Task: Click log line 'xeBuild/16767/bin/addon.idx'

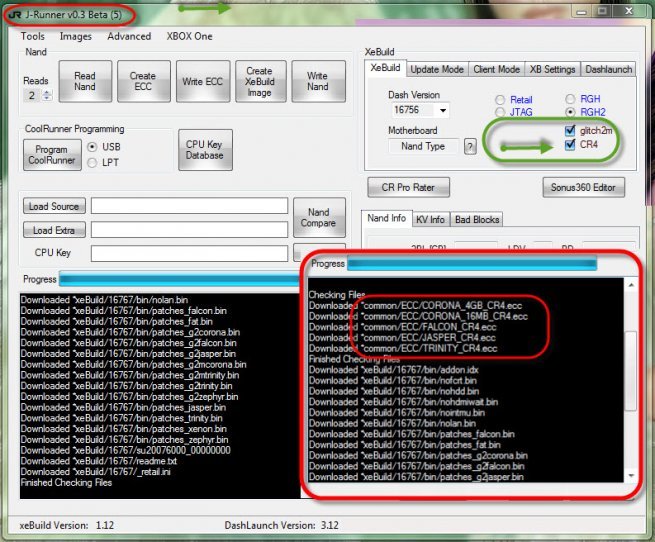Action: point(394,370)
